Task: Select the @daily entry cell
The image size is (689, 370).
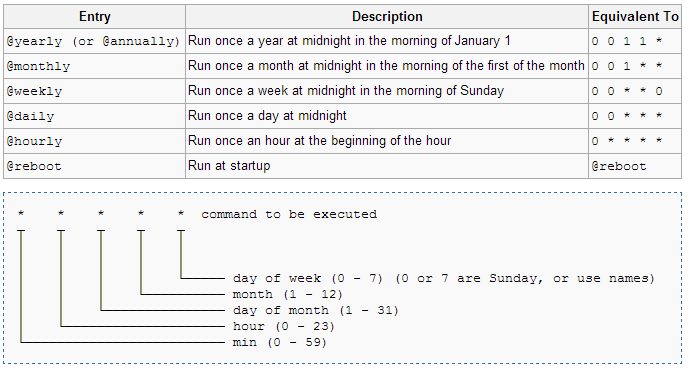Action: tap(94, 116)
